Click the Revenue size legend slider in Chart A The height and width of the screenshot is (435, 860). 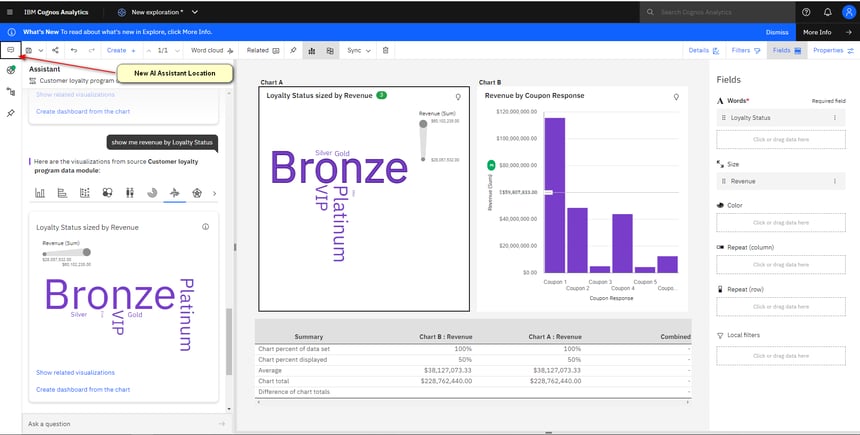[x=423, y=140]
